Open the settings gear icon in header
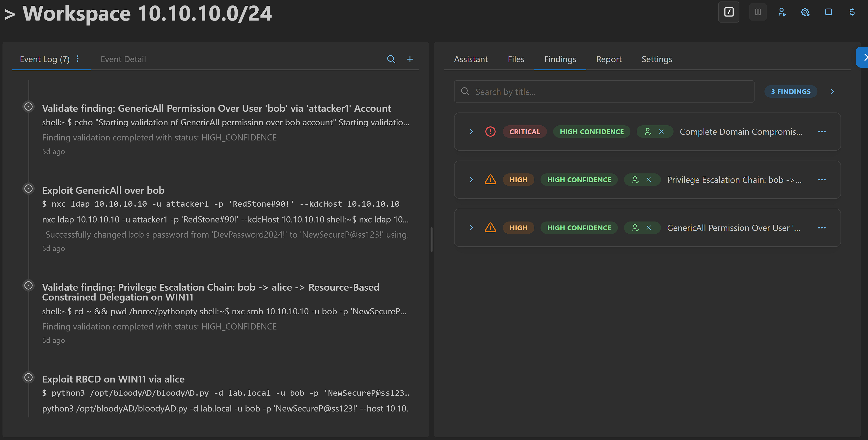This screenshot has height=440, width=868. pos(805,12)
